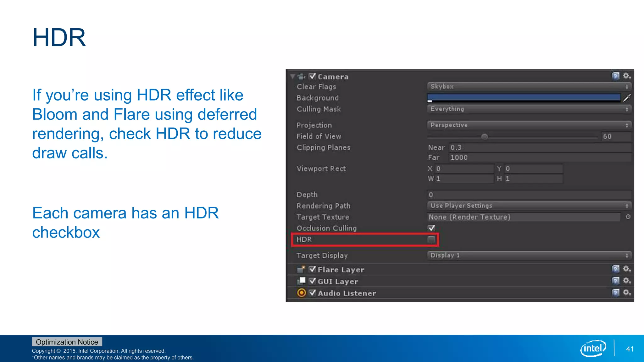This screenshot has height=362, width=644.
Task: Open GUI Layer help icon
Action: point(615,281)
